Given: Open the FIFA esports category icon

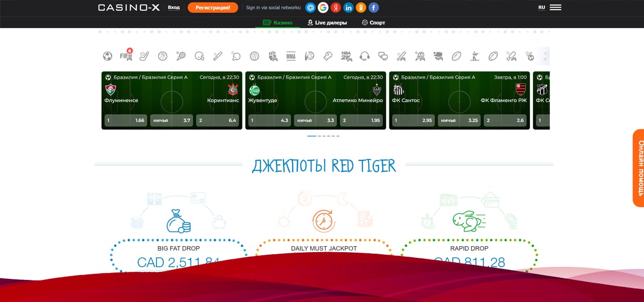Looking at the screenshot, I should 126,56.
